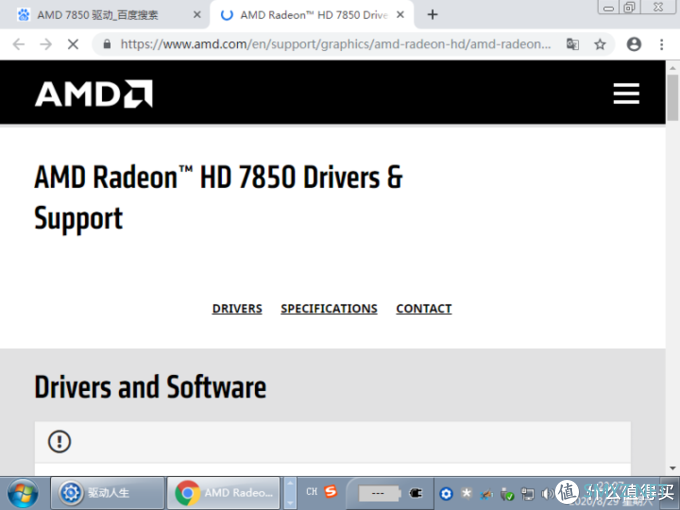Open a new browser tab
Viewport: 680px width, 510px height.
tap(432, 15)
